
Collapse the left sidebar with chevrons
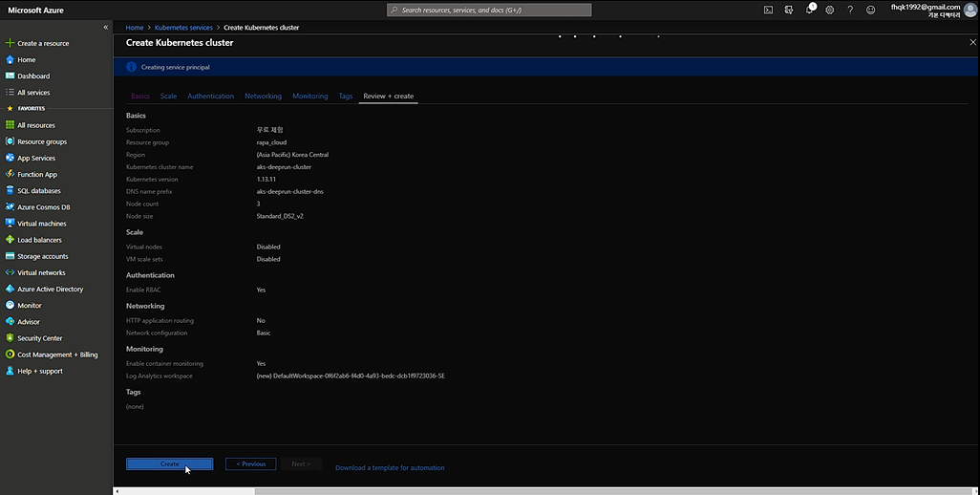click(x=106, y=28)
